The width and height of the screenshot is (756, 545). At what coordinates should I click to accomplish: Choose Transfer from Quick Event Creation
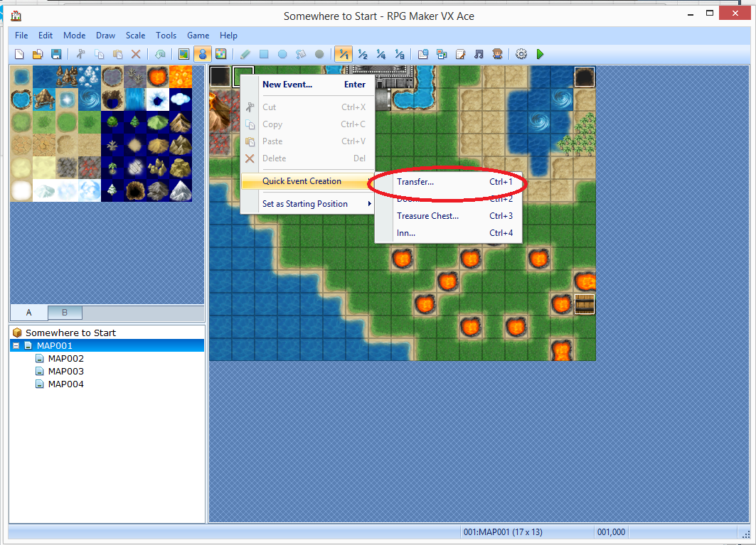click(x=415, y=182)
